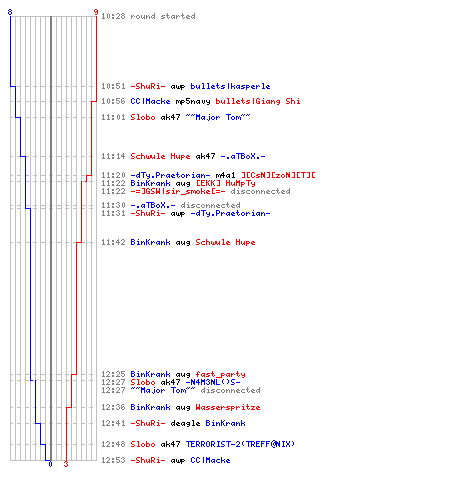Viewport: 450px width, 500px height.
Task: Select Schwule Hupe at 11:14
Action: [160, 156]
